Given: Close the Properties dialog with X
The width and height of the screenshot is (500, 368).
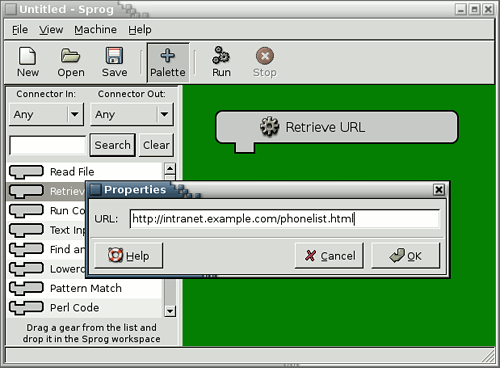Looking at the screenshot, I should 439,190.
